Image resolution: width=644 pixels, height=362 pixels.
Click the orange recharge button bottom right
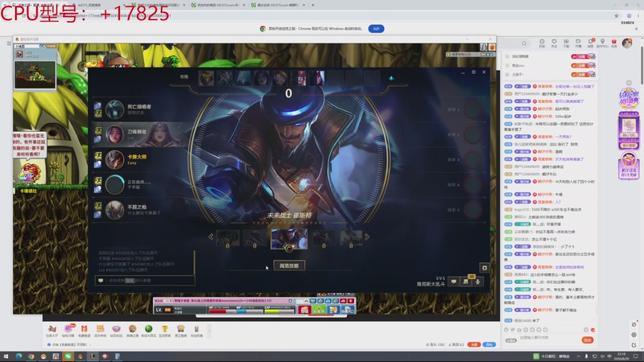(474, 344)
